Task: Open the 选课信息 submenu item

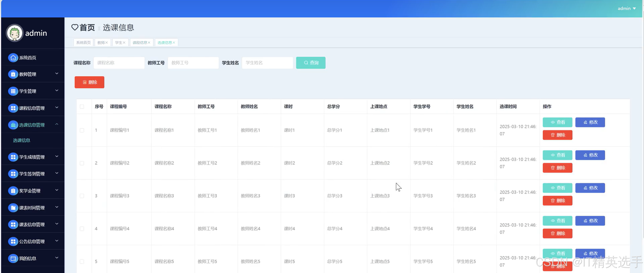Action: coord(22,140)
